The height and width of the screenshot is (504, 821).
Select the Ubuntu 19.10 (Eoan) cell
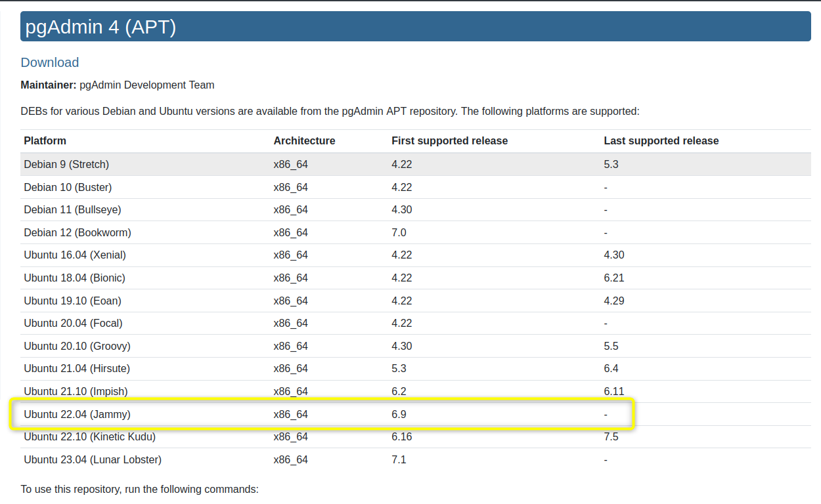72,301
